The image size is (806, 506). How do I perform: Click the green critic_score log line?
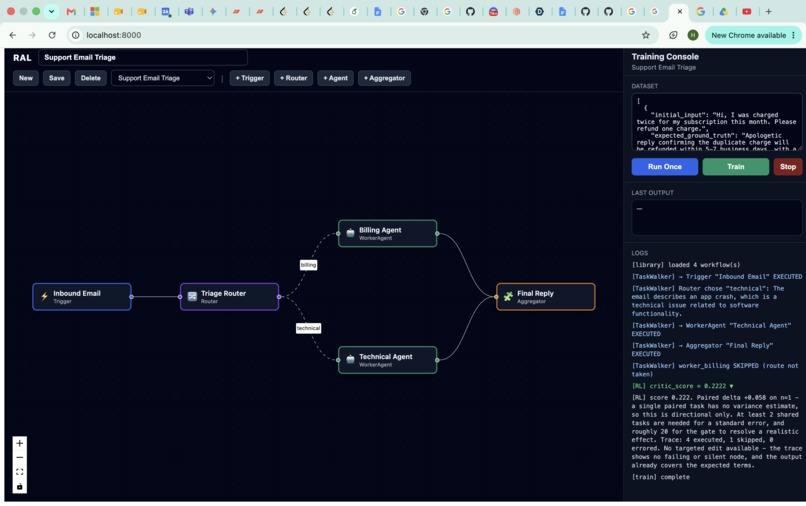point(682,386)
